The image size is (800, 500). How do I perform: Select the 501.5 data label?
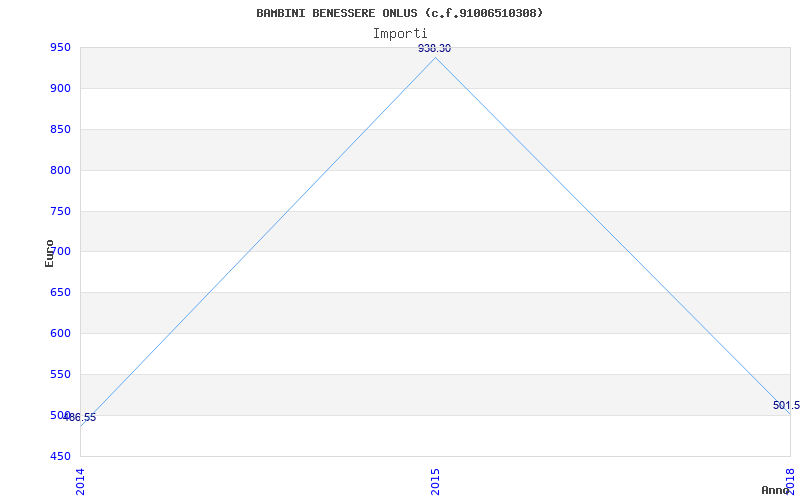(x=786, y=406)
